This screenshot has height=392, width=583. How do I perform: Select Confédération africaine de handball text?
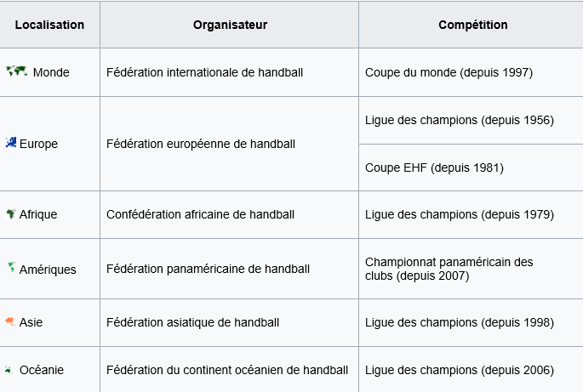click(200, 214)
